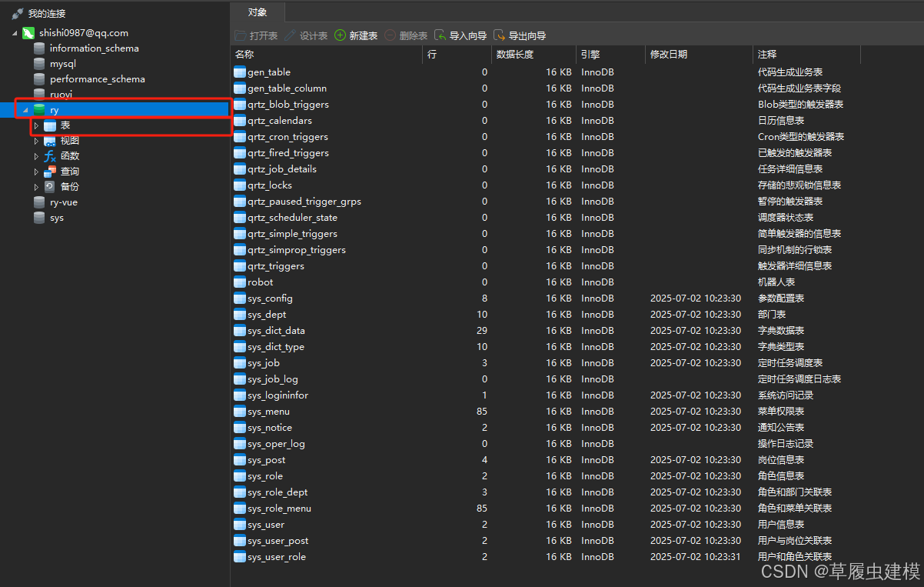
Task: Click the information_schema database icon
Action: (x=39, y=48)
